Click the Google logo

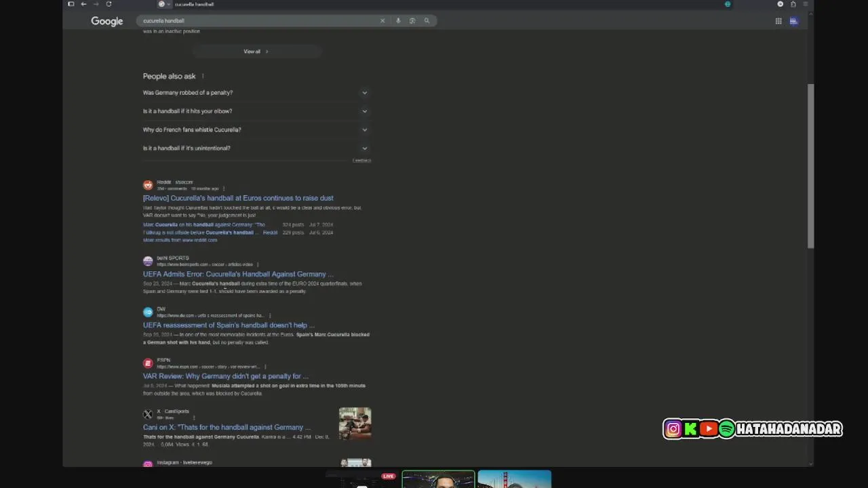coord(107,21)
